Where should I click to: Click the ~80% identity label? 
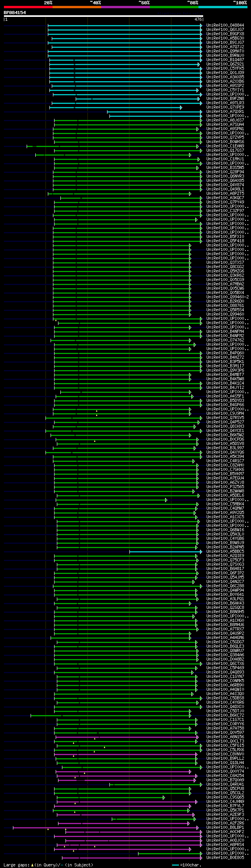(193, 3)
